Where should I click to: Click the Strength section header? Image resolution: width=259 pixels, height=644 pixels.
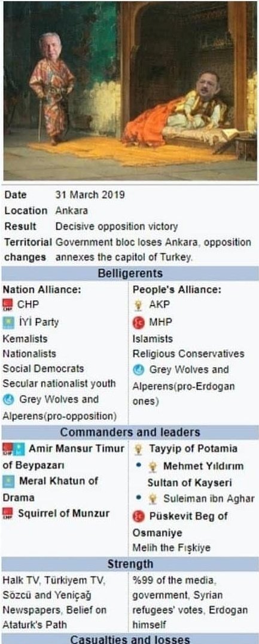click(130, 564)
